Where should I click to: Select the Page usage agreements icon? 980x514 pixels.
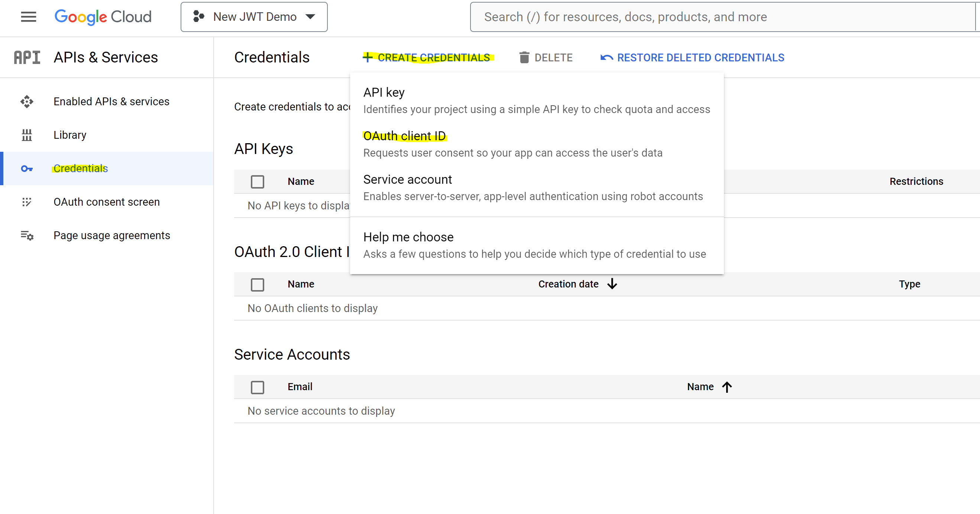pos(27,235)
